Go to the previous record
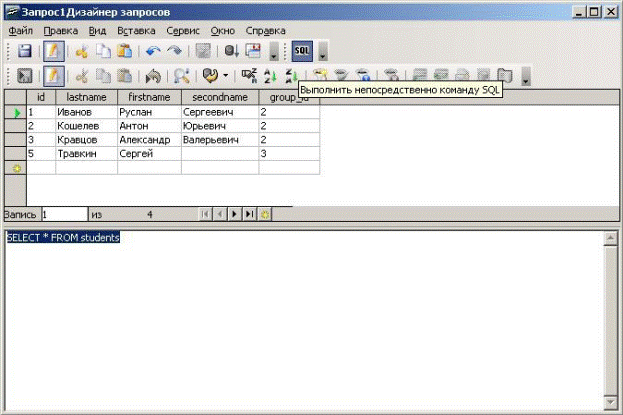The image size is (623, 415). pos(220,214)
